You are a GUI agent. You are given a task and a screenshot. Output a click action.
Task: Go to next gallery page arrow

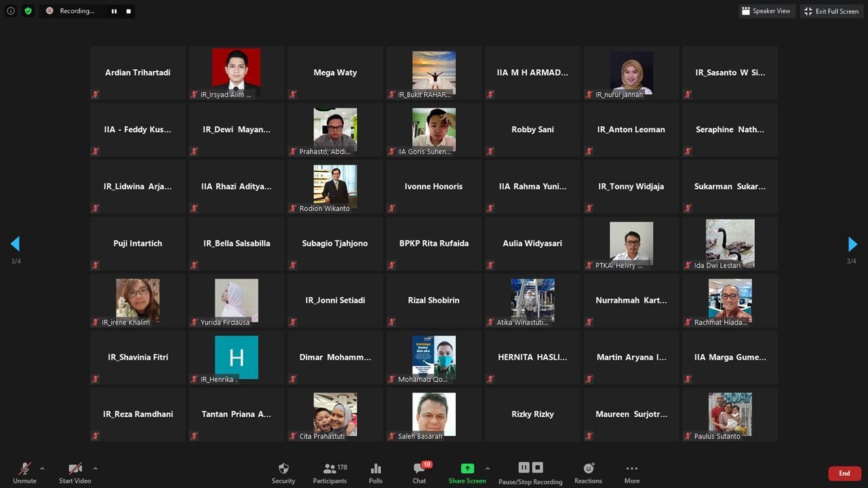(852, 244)
